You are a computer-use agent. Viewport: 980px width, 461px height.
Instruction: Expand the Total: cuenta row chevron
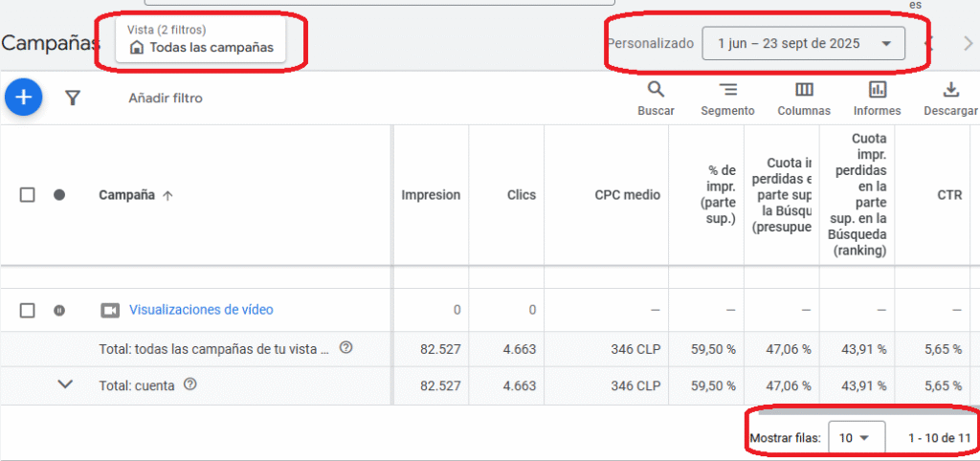coord(65,384)
